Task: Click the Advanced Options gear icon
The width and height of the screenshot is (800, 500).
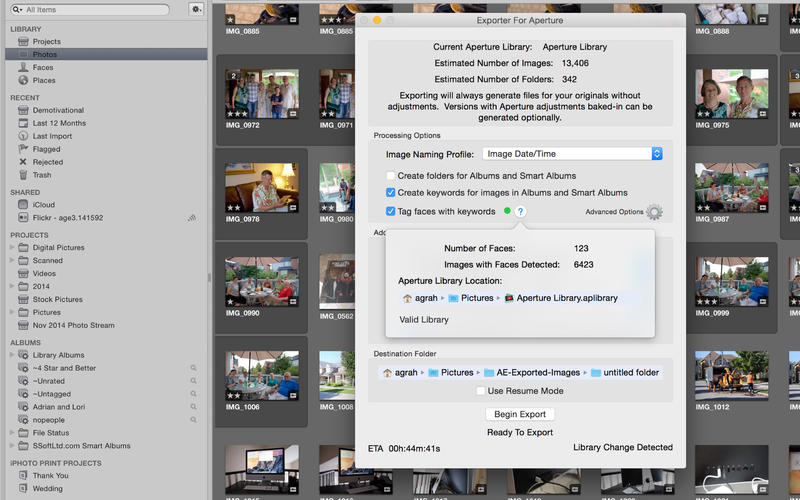Action: 654,212
